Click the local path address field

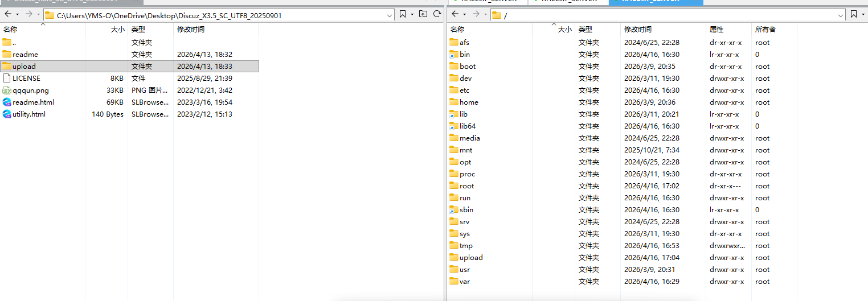(219, 15)
